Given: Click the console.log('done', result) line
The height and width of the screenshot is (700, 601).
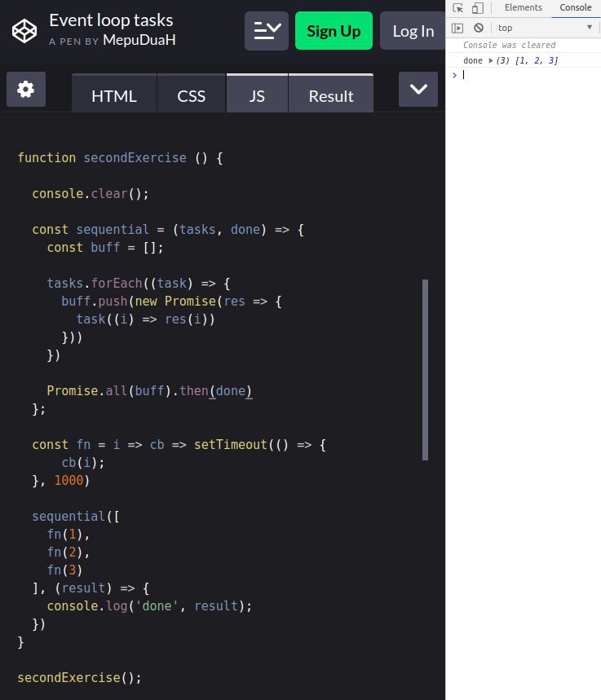Looking at the screenshot, I should (149, 605).
